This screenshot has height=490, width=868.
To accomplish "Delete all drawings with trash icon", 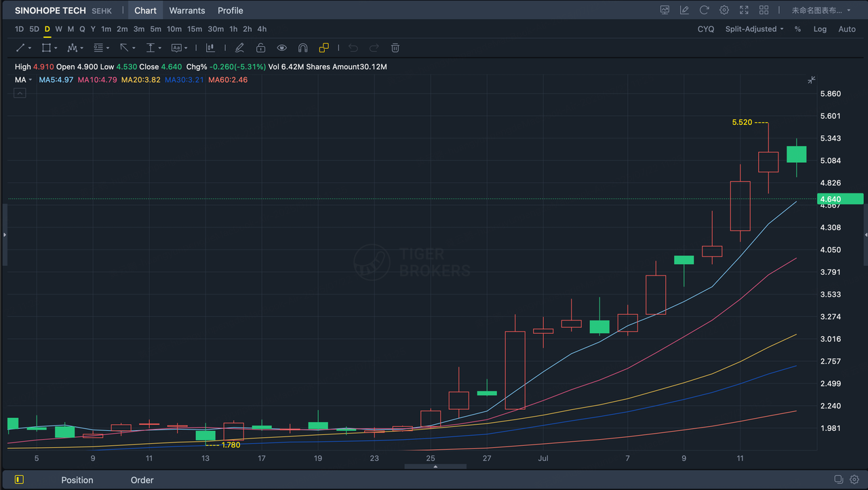I will (395, 48).
